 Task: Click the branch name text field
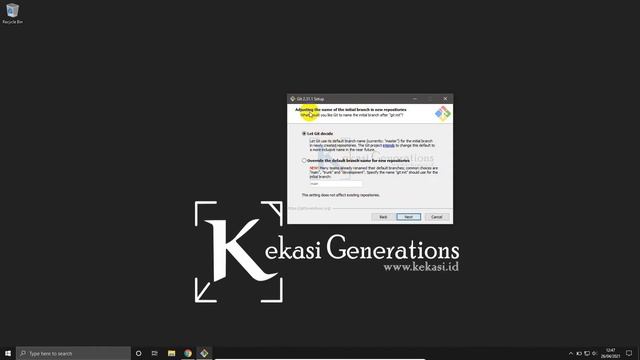point(336,184)
